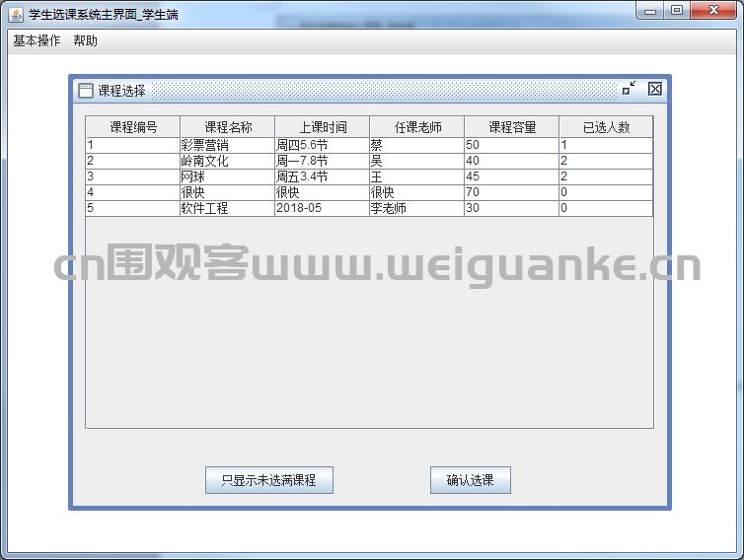Image resolution: width=744 pixels, height=560 pixels.
Task: Click course number cell 5
Action: 133,208
